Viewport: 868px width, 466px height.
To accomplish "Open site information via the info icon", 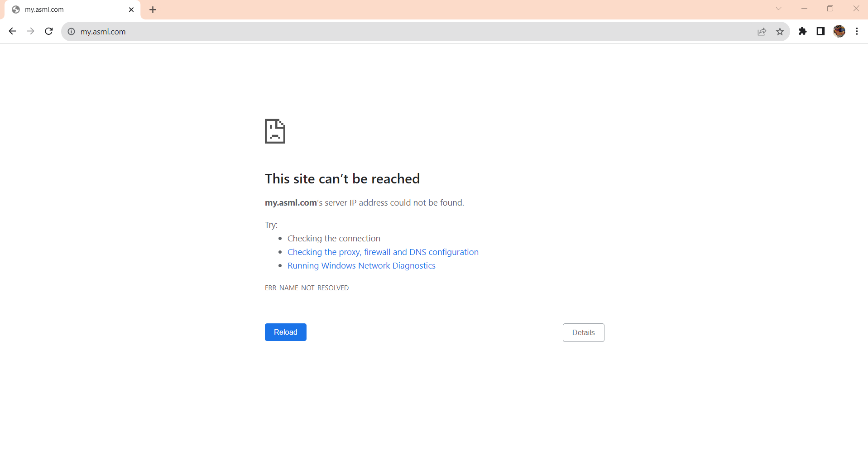I will tap(71, 32).
